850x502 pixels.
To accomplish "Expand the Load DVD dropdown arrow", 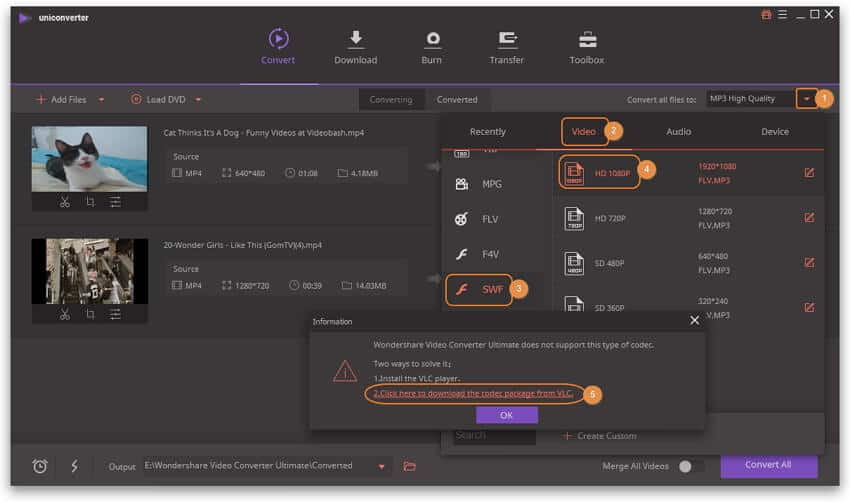I will [x=198, y=100].
